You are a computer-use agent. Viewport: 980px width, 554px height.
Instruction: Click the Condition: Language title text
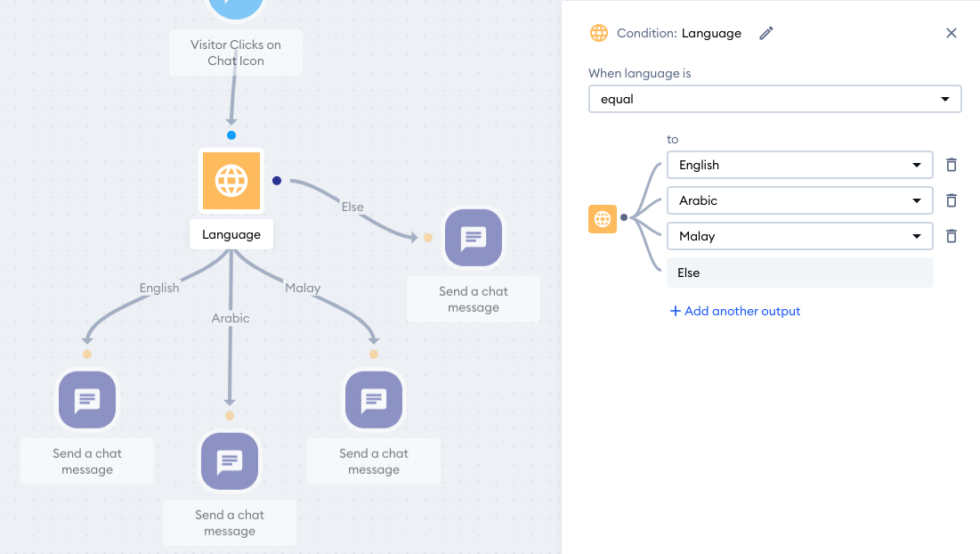[x=679, y=33]
